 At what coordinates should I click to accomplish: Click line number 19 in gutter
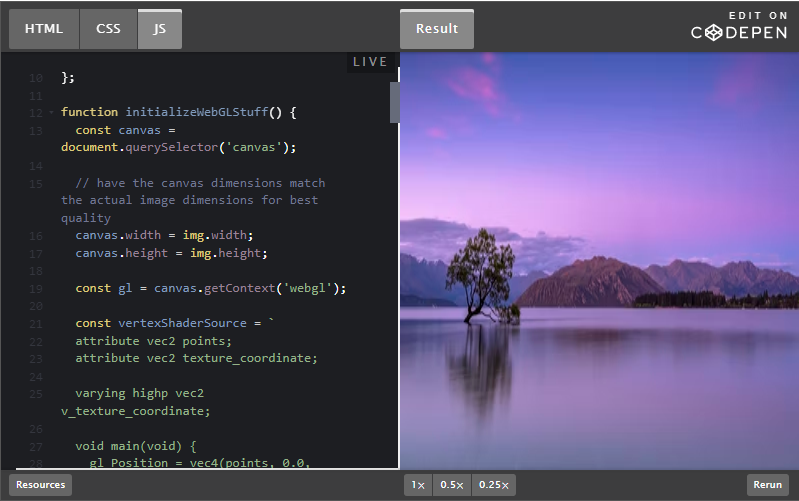[x=36, y=289]
